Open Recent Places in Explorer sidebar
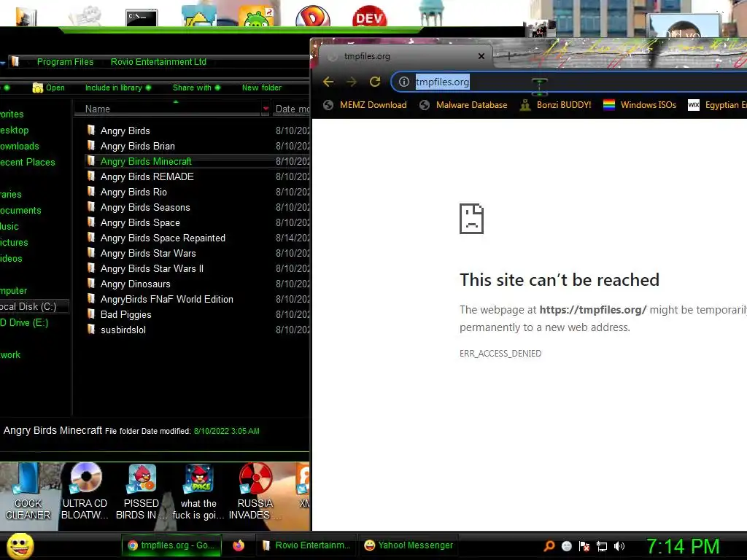747x560 pixels. pos(27,163)
